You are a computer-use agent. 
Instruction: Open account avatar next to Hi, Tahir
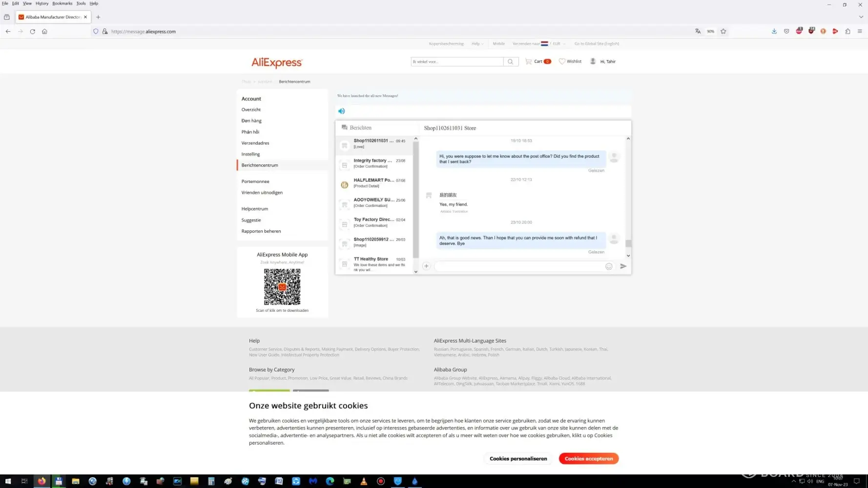(x=593, y=61)
